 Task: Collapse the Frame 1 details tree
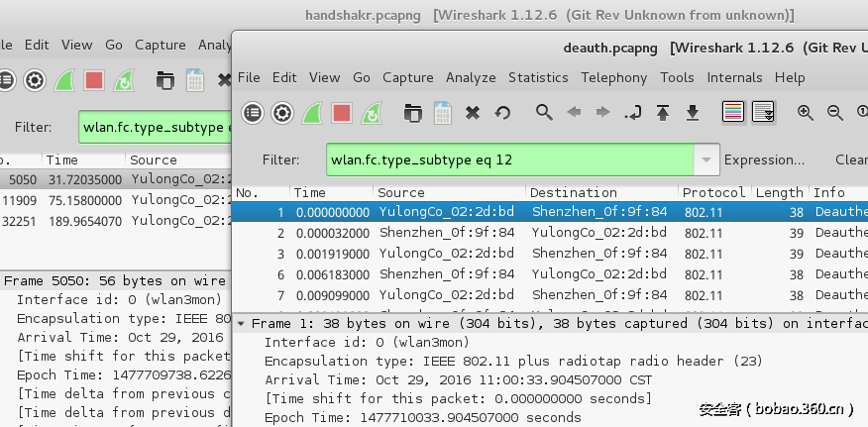click(x=241, y=324)
